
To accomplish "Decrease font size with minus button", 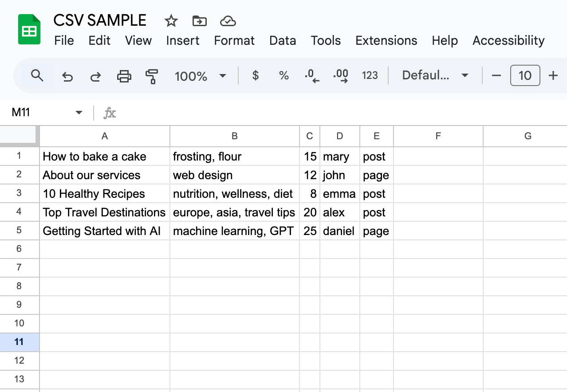I will coord(496,76).
